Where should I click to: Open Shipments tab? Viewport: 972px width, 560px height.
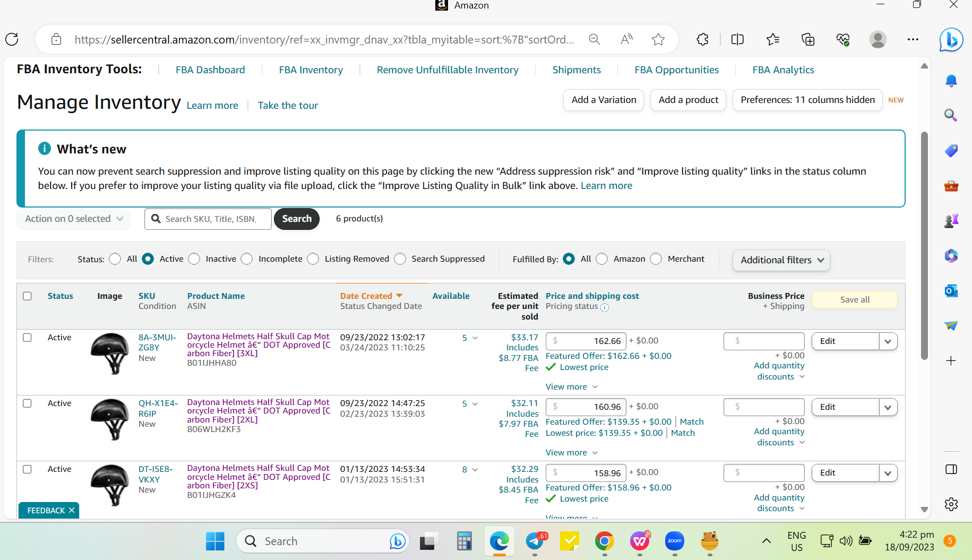tap(577, 70)
